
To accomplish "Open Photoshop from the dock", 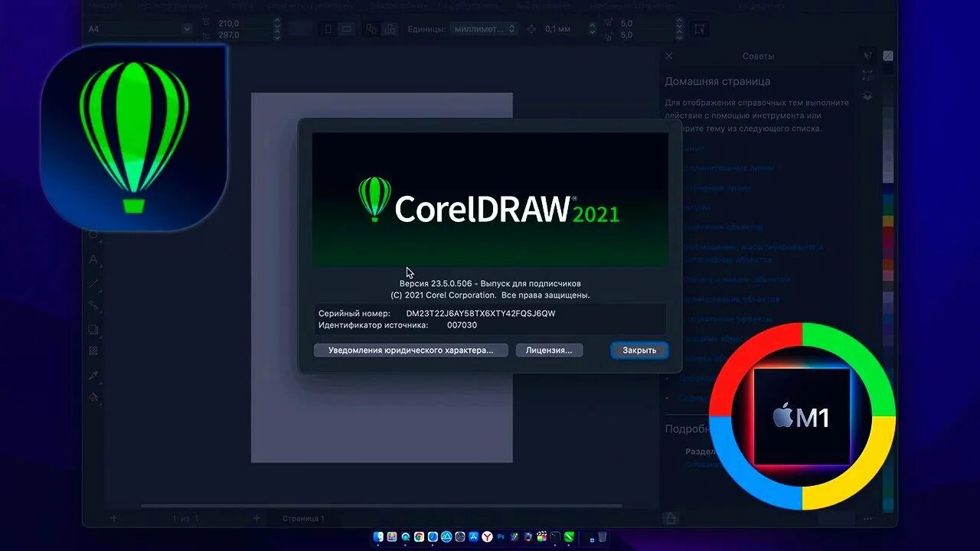I will (x=500, y=538).
